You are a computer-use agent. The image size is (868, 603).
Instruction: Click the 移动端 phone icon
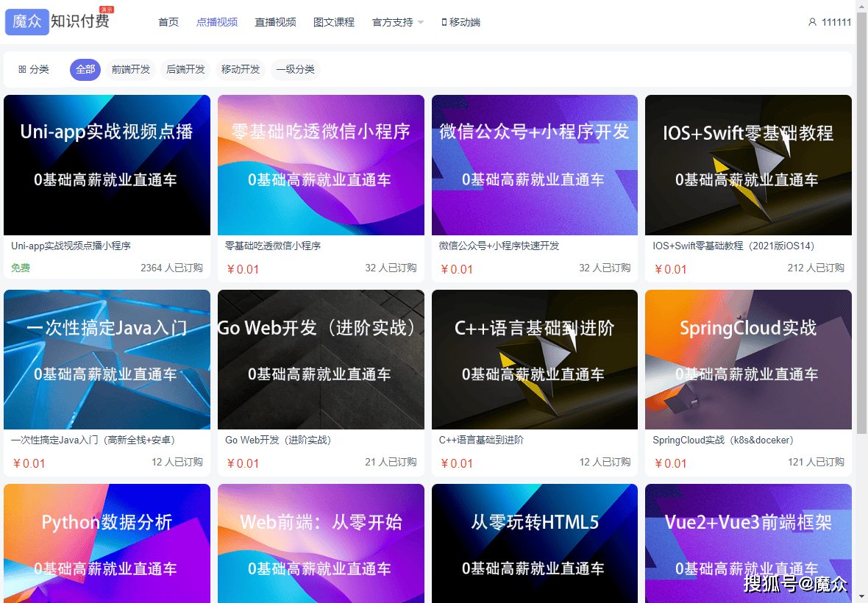(x=444, y=22)
